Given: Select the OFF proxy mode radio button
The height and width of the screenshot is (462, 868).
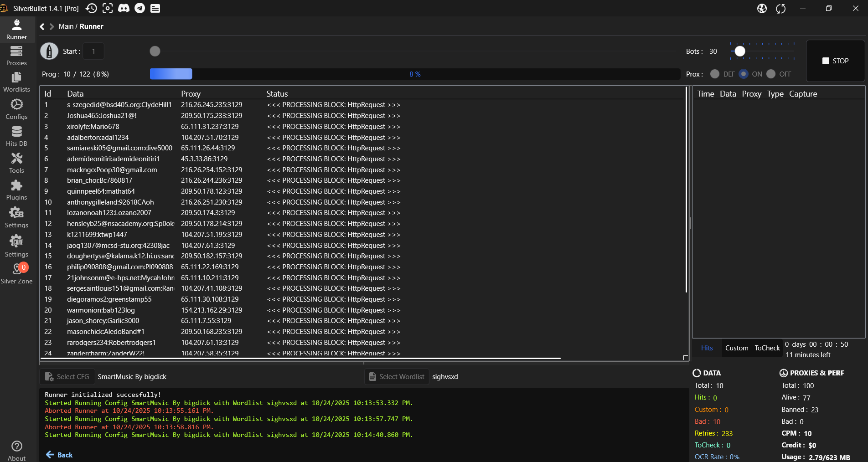Looking at the screenshot, I should (771, 74).
